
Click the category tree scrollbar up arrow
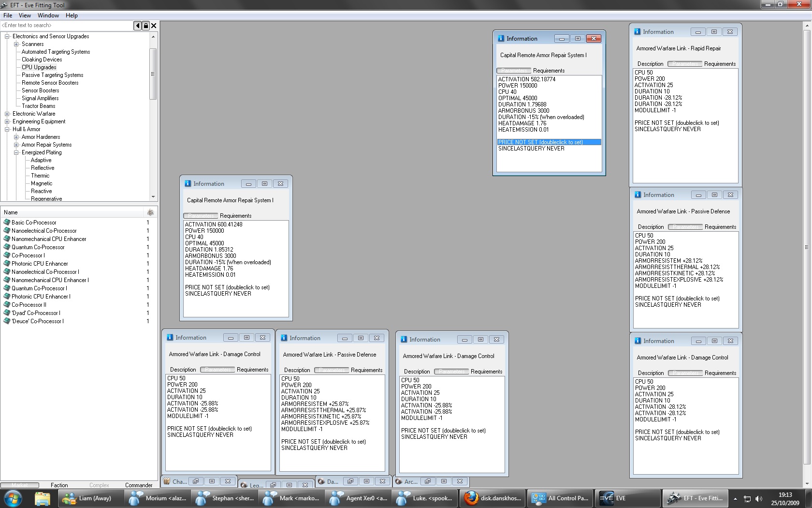(x=153, y=36)
